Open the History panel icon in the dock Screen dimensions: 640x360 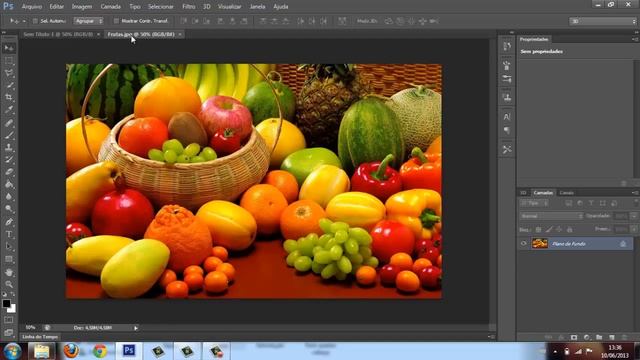[x=507, y=47]
